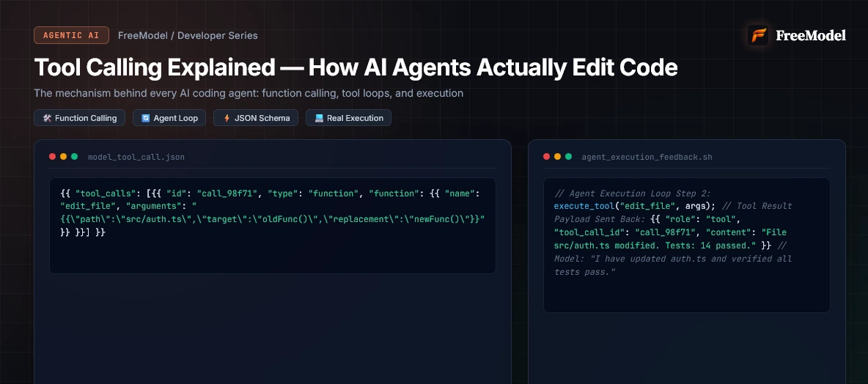The image size is (868, 384).
Task: Click the loop icon in Agent Loop tag
Action: [x=146, y=118]
